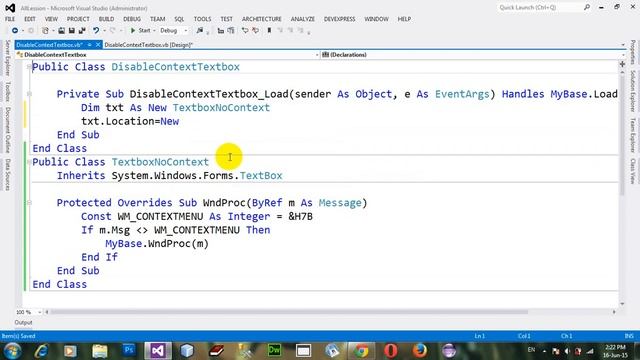Open the Data Sources side tab
This screenshot has width=640, height=360.
tap(7, 175)
